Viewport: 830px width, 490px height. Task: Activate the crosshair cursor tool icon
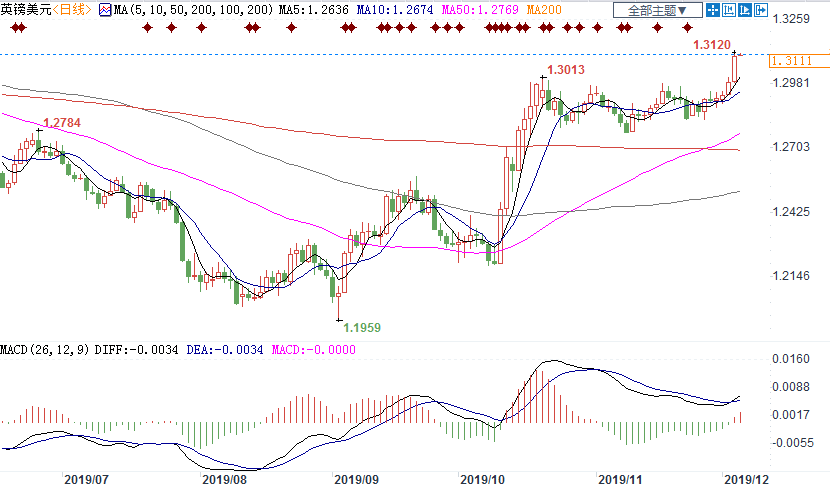pyautogui.click(x=712, y=10)
